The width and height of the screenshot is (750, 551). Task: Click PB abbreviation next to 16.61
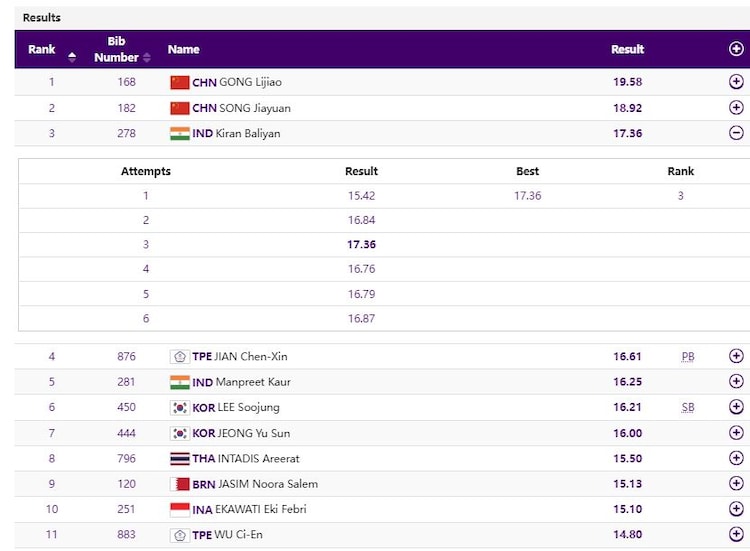pos(688,356)
